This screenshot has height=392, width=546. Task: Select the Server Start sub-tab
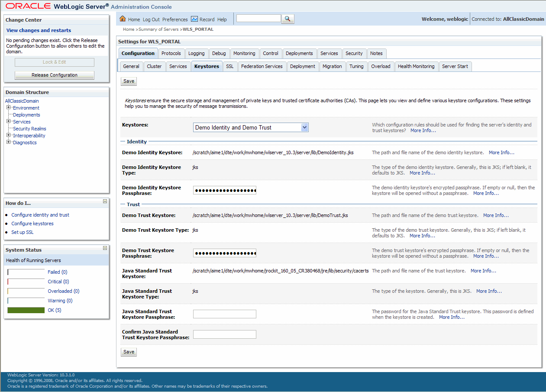pyautogui.click(x=455, y=66)
